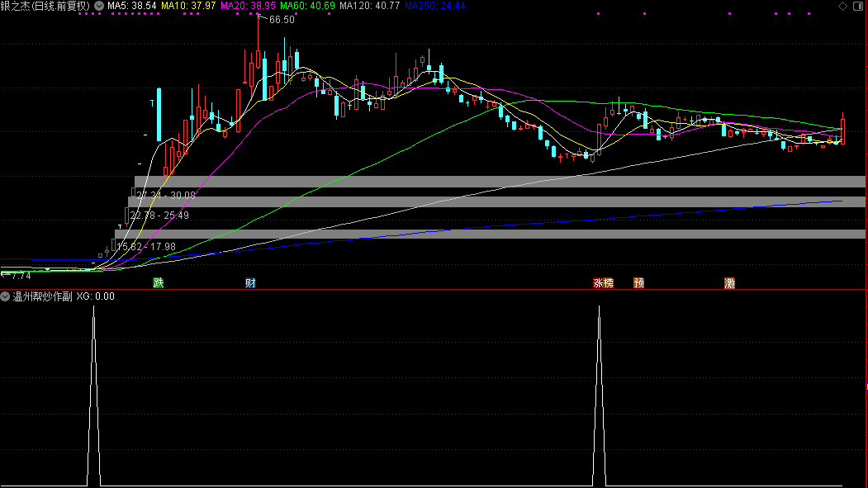Click the second XG signal spike
The image size is (868, 488).
tap(599, 396)
